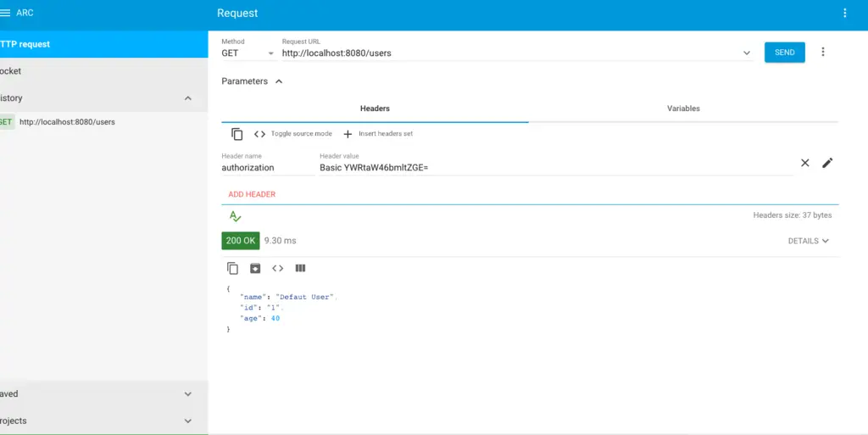
Task: Switch to the Variables tab
Action: 683,109
